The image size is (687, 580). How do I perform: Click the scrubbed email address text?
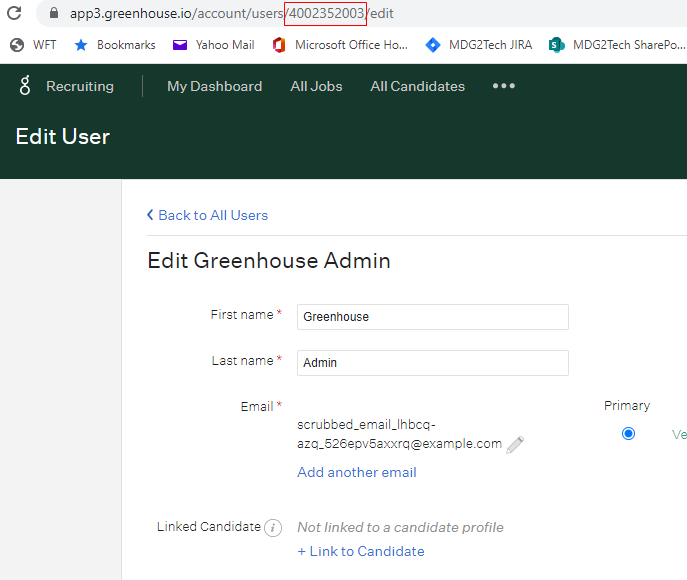[399, 434]
